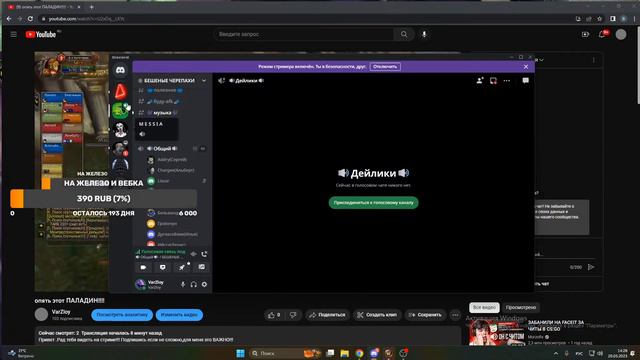Start an activity using the rocket icon
640x360 pixels.
coord(182,267)
